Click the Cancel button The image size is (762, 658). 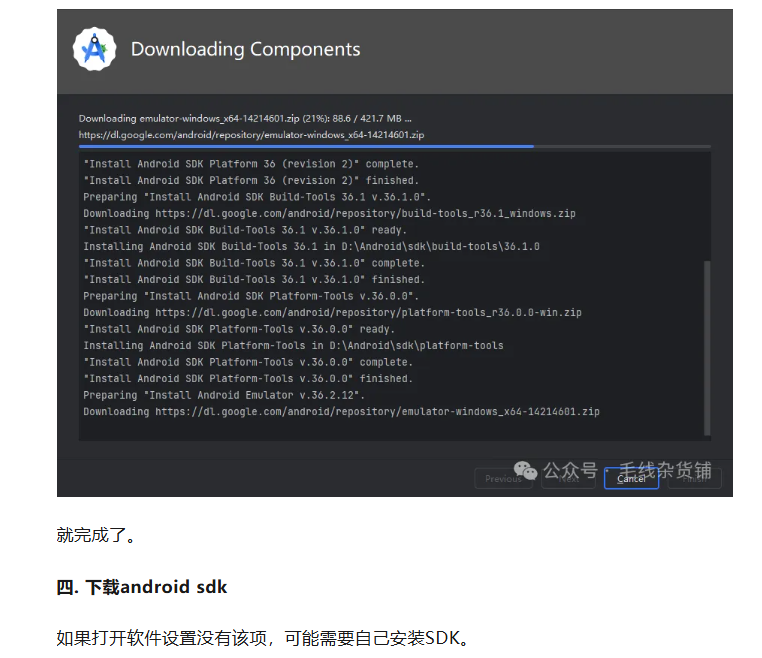pyautogui.click(x=631, y=479)
